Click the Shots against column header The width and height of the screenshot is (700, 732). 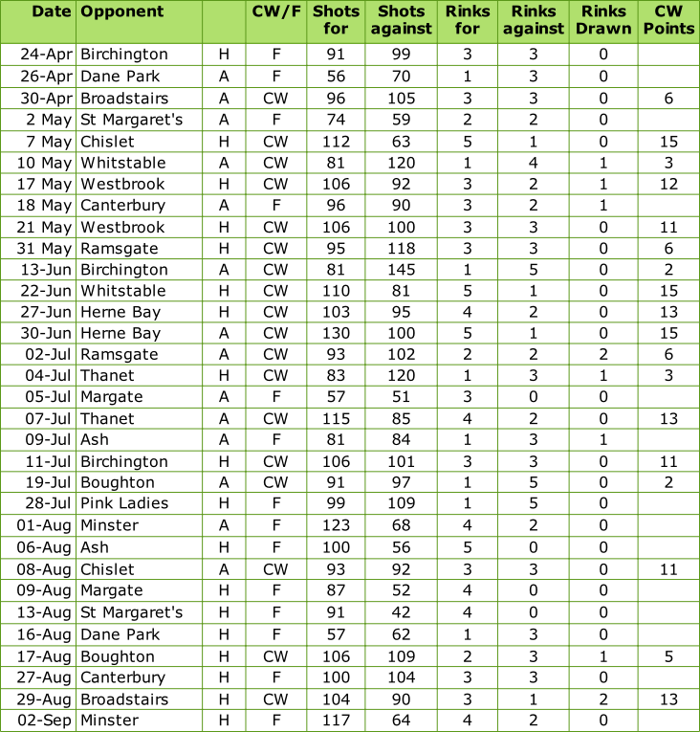[x=401, y=20]
